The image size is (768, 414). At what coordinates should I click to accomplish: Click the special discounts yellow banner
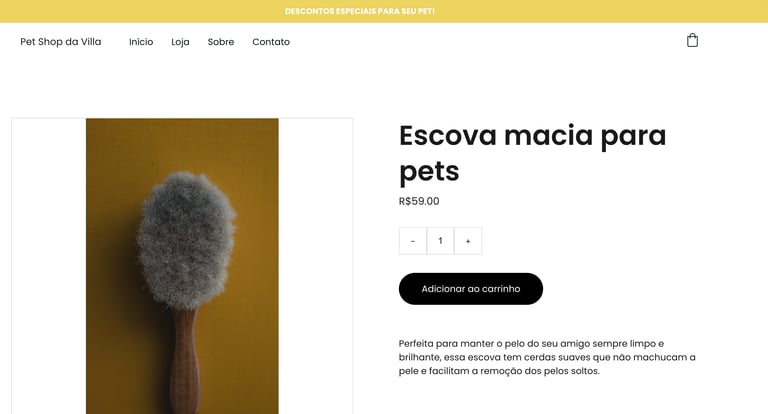coord(384,11)
